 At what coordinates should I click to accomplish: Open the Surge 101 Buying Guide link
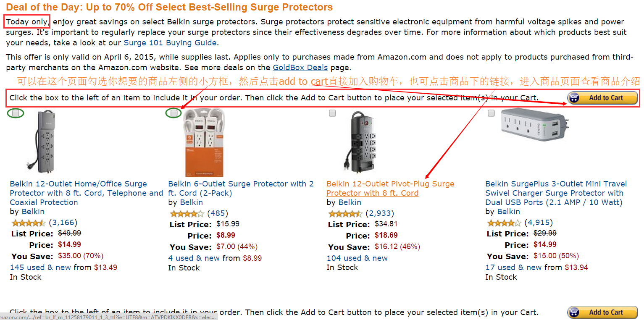pos(170,42)
